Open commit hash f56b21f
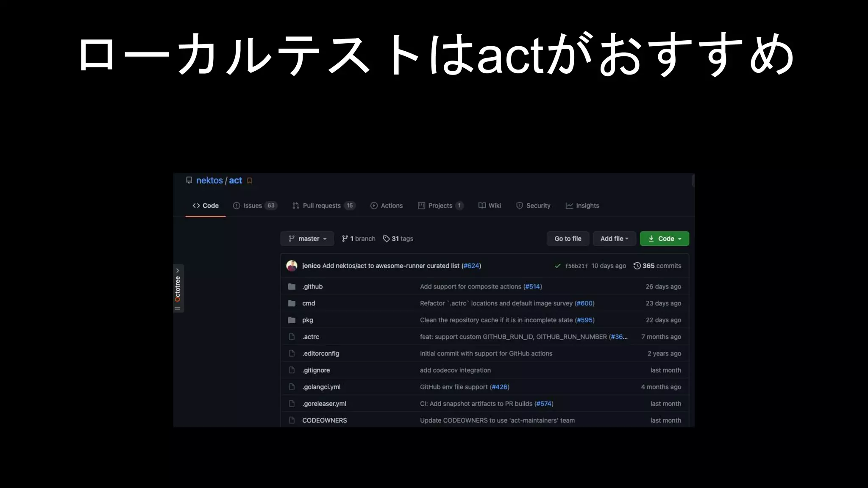This screenshot has height=488, width=868. pyautogui.click(x=576, y=266)
